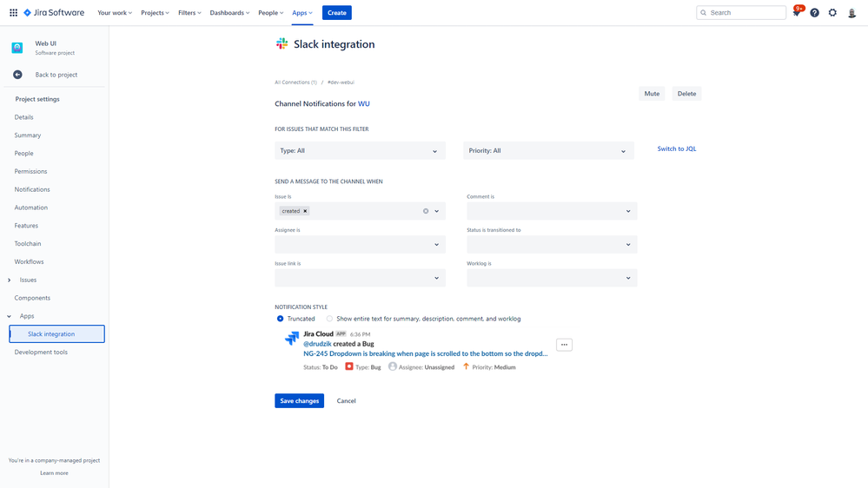The width and height of the screenshot is (868, 488).
Task: Open the Dashboards menu
Action: tap(229, 12)
